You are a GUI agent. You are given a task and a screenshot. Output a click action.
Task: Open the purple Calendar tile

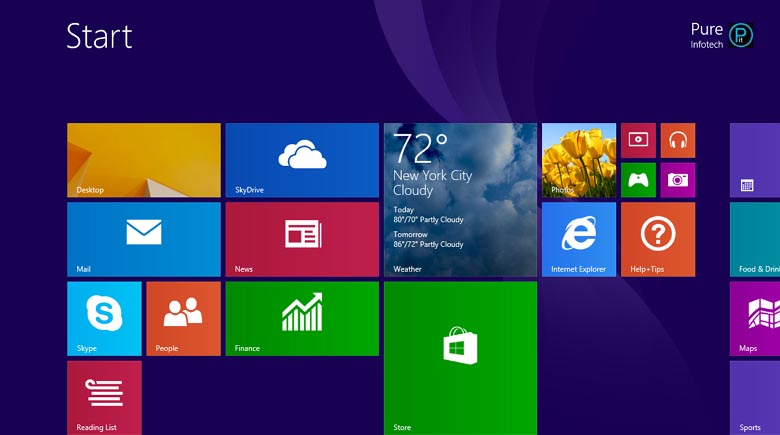pos(755,160)
